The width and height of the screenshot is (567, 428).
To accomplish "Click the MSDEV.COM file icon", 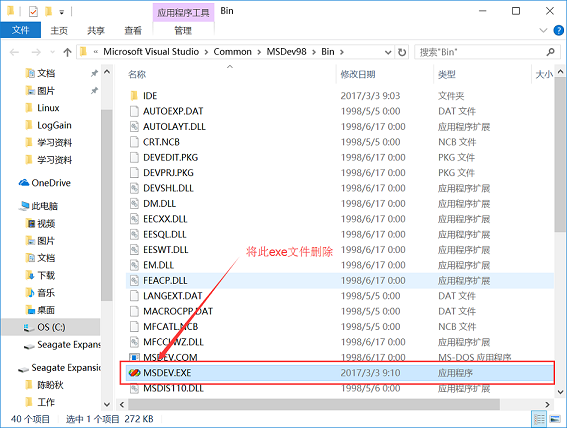I will (x=134, y=358).
